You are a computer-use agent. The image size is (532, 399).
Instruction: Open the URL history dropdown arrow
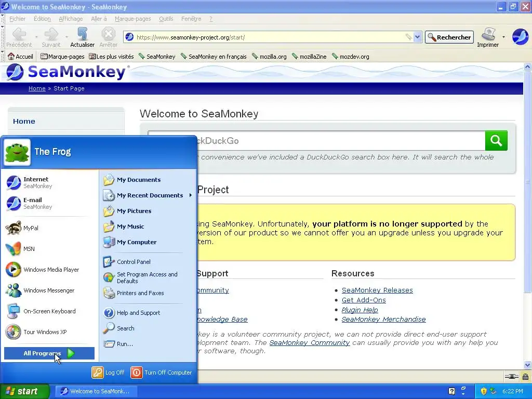[x=418, y=37]
